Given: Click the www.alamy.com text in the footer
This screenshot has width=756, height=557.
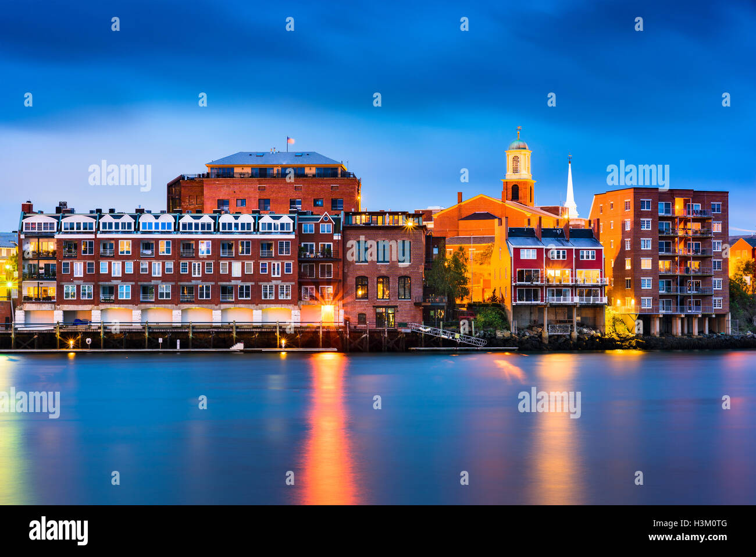Looking at the screenshot, I should tap(689, 538).
